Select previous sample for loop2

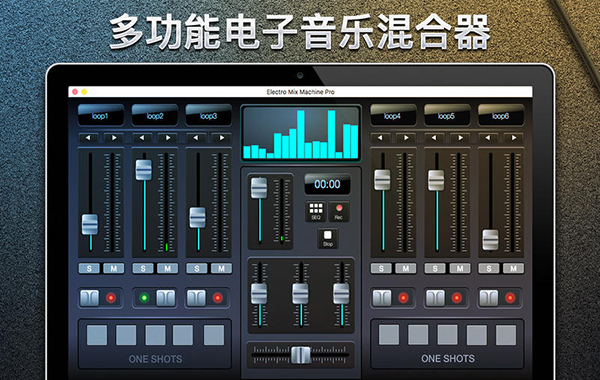tap(142, 138)
